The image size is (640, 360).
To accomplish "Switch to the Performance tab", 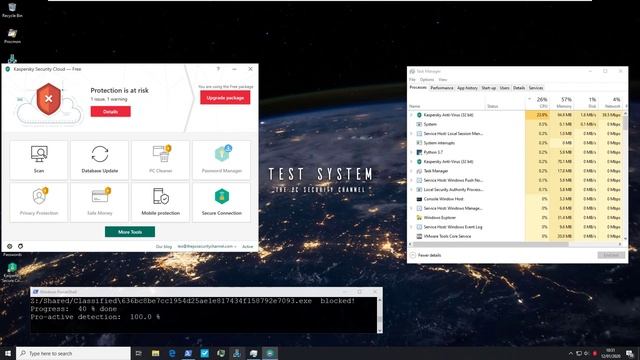I will [x=442, y=88].
